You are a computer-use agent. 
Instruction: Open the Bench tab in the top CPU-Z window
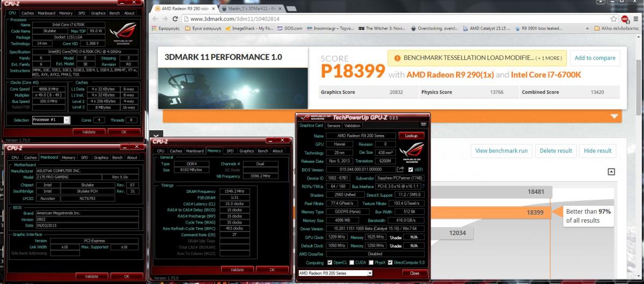[x=114, y=13]
